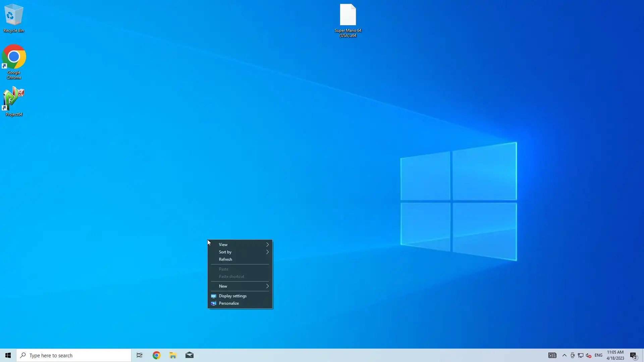The height and width of the screenshot is (362, 644).
Task: Select the Google Chrome desktop icon
Action: tap(14, 58)
